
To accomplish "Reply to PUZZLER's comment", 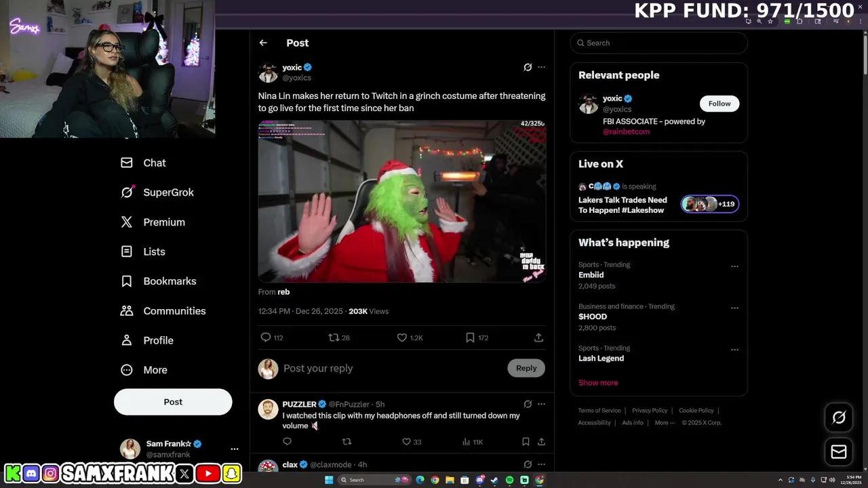I will coord(287,442).
